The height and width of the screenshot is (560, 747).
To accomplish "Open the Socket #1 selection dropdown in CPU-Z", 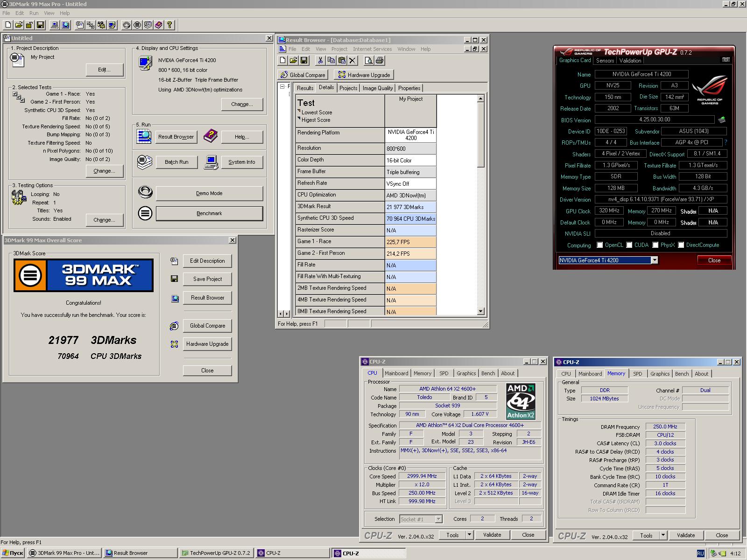I will (x=438, y=519).
